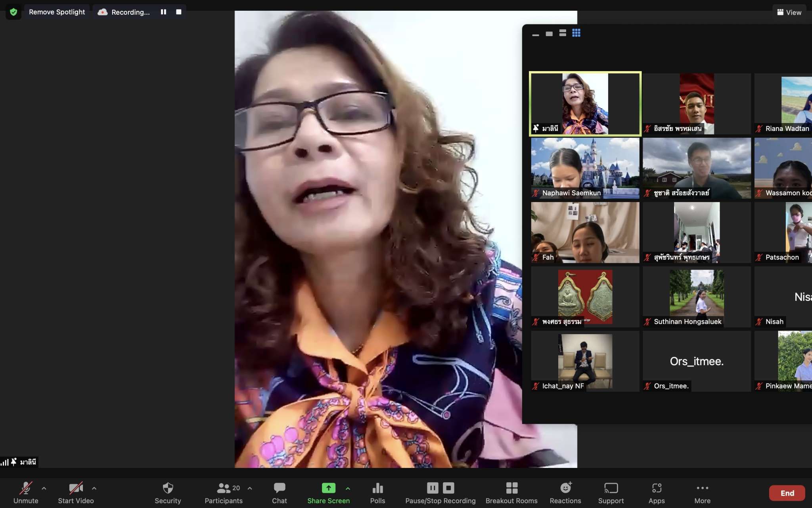The width and height of the screenshot is (812, 508).
Task: Expand video options arrow beside Start Video
Action: [x=94, y=488]
